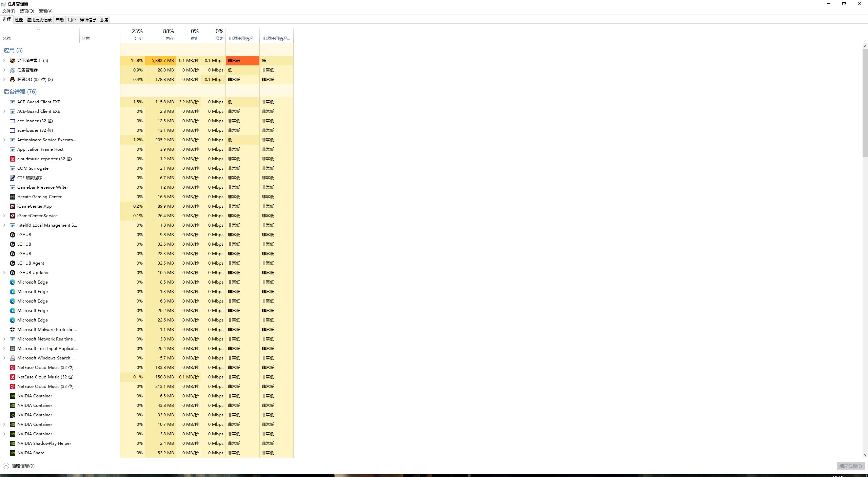The image size is (868, 477).
Task: Click the NVIDIA Share icon
Action: [13, 453]
